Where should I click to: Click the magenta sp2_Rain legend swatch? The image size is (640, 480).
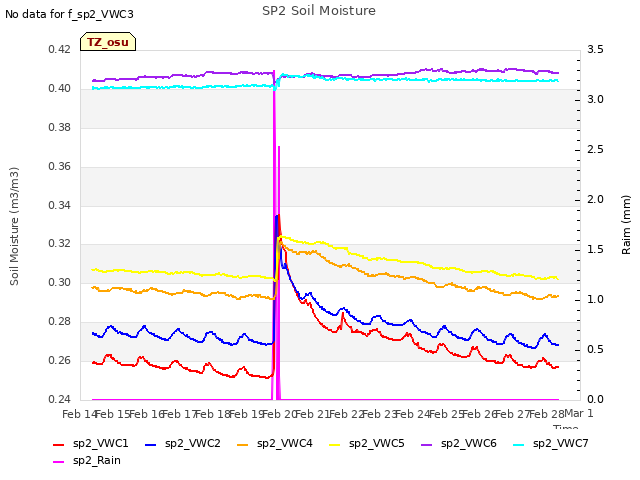pyautogui.click(x=59, y=462)
